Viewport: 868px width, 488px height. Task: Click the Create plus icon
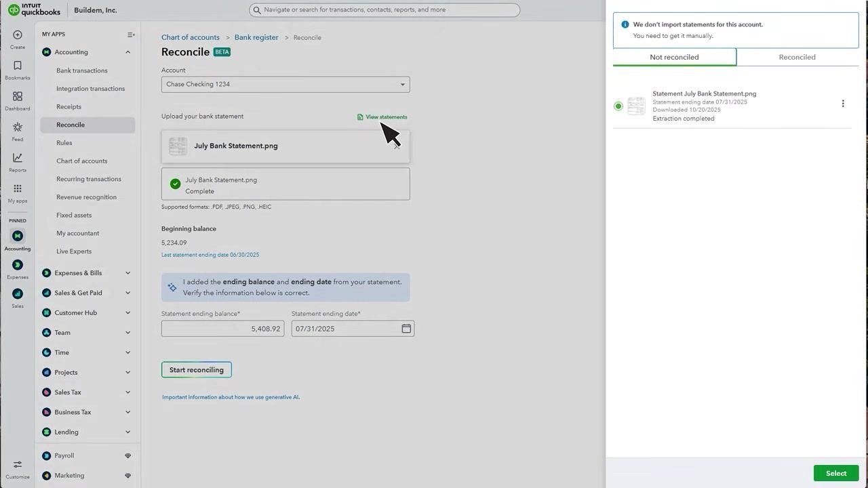18,35
